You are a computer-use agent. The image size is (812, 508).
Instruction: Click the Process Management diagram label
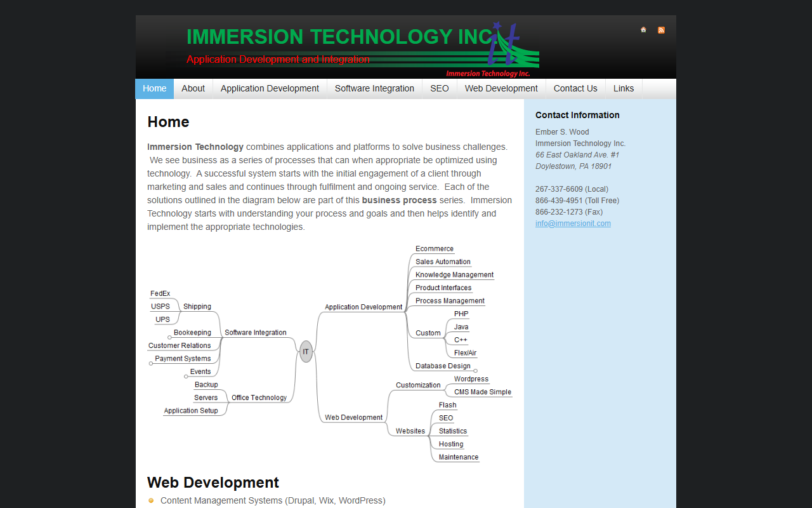point(450,301)
